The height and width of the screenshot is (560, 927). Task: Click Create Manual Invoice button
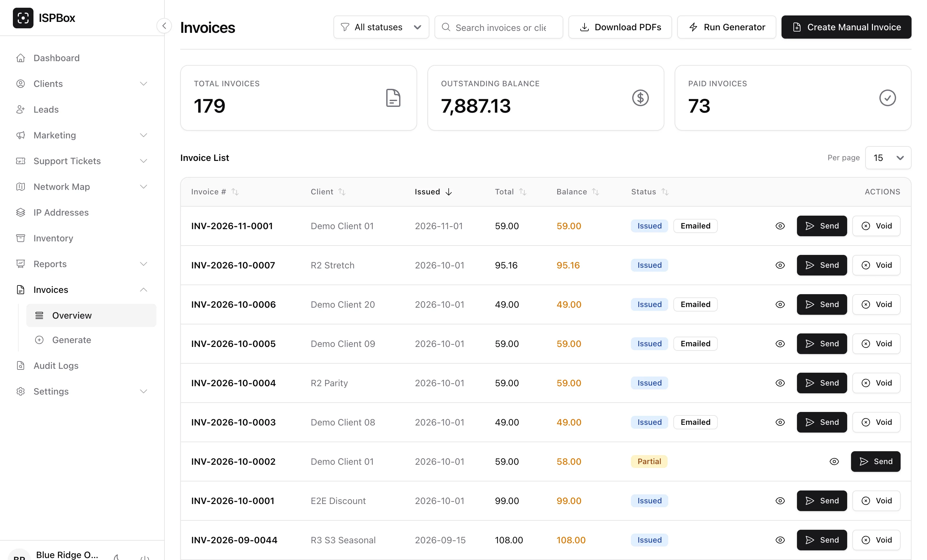click(x=846, y=27)
